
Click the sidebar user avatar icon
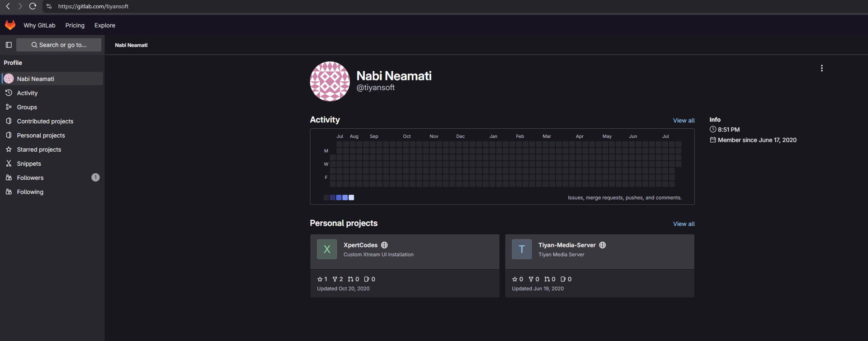pyautogui.click(x=9, y=79)
